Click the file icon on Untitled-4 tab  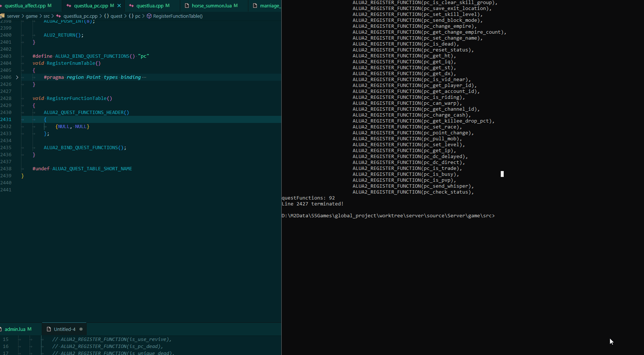(48, 329)
